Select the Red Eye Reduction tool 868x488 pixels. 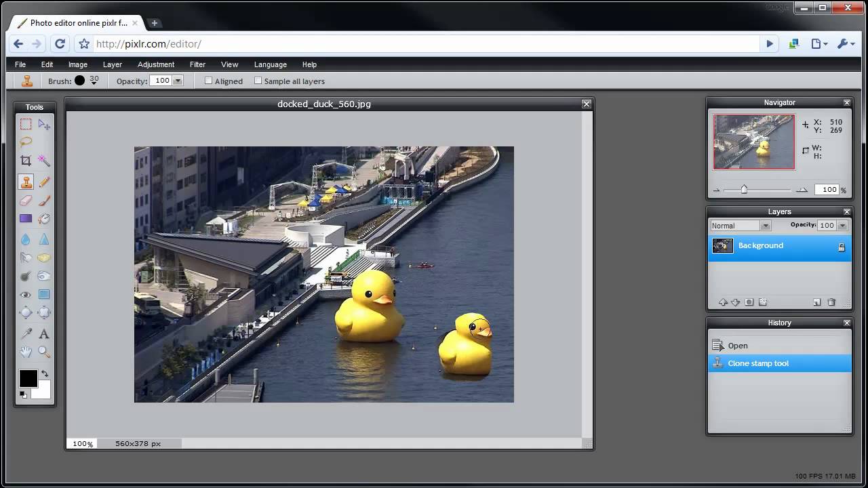[x=26, y=294]
